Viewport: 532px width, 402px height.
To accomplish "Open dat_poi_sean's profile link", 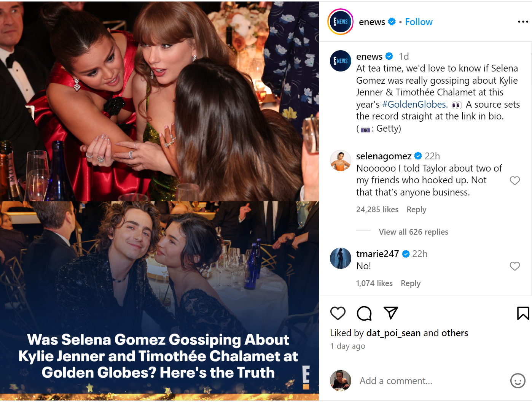I will click(x=393, y=333).
